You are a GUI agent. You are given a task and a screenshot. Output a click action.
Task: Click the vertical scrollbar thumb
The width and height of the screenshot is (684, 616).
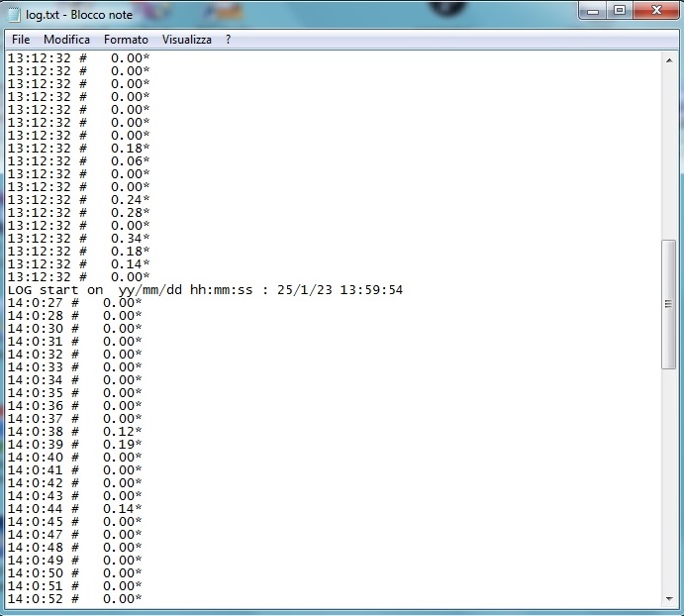[669, 304]
